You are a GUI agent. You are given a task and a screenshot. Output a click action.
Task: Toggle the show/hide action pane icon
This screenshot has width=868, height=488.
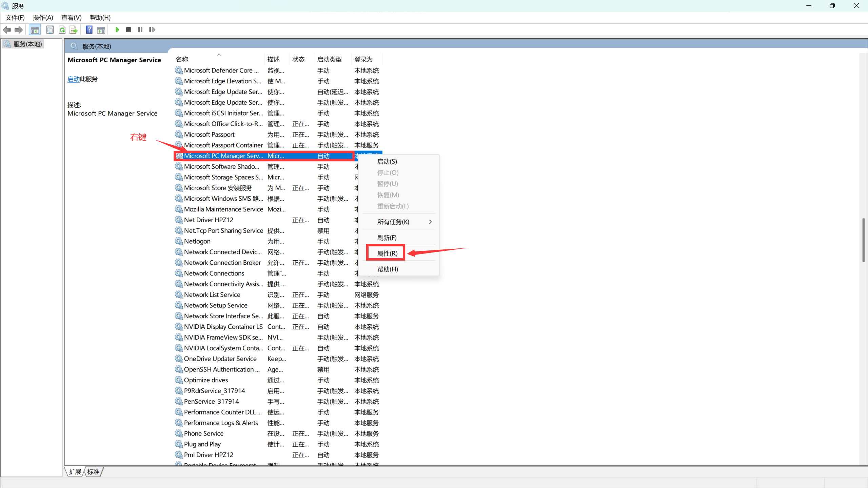point(101,30)
